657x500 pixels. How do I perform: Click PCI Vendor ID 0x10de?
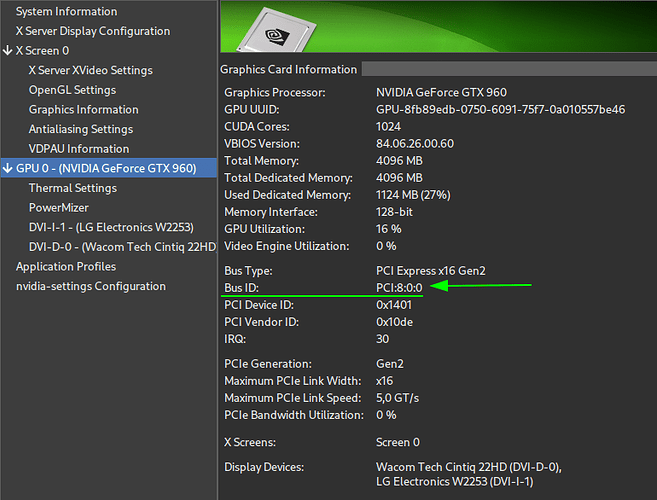394,322
